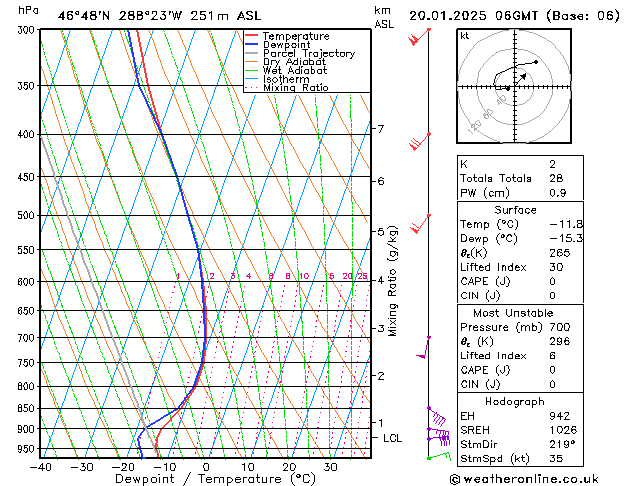Click the surface Temp value '-11.8'
The width and height of the screenshot is (629, 486).
click(566, 224)
